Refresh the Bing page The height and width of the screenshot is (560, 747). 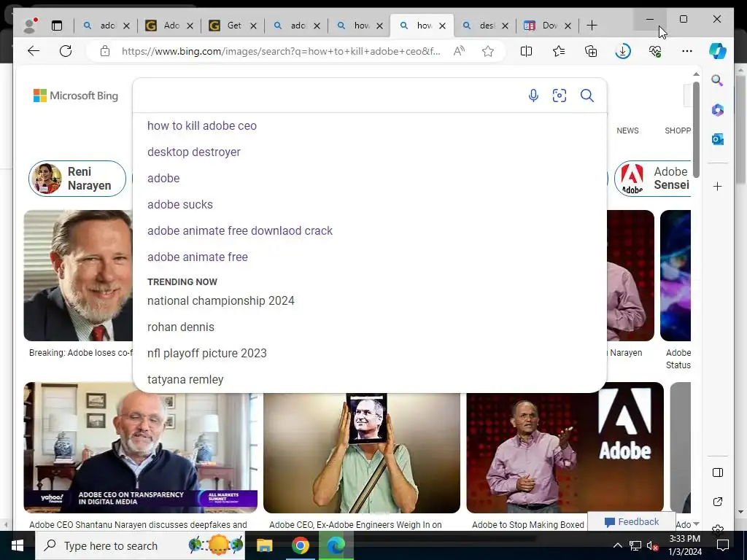[x=65, y=51]
